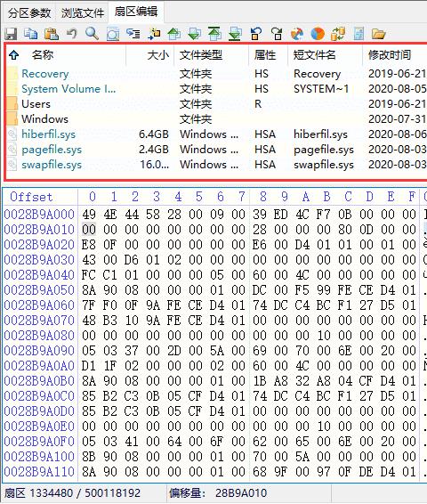Click the 短文件名 column header

(x=314, y=55)
